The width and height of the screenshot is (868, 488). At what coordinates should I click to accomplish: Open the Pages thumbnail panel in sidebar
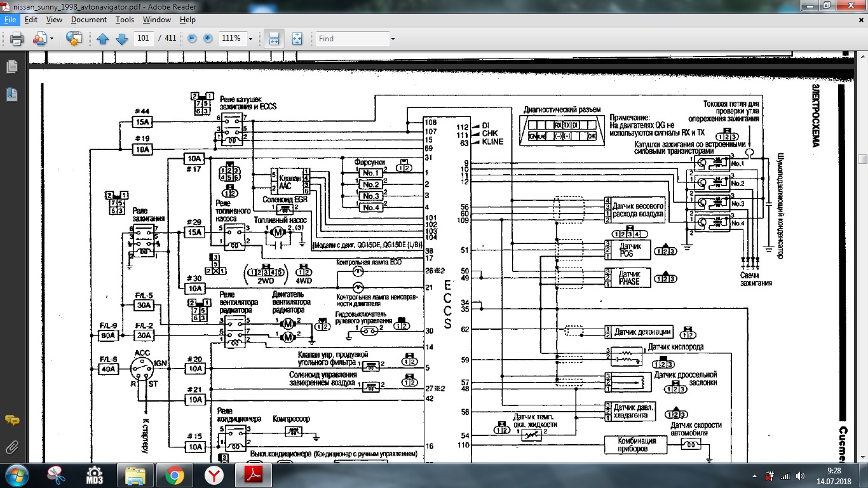[x=11, y=66]
